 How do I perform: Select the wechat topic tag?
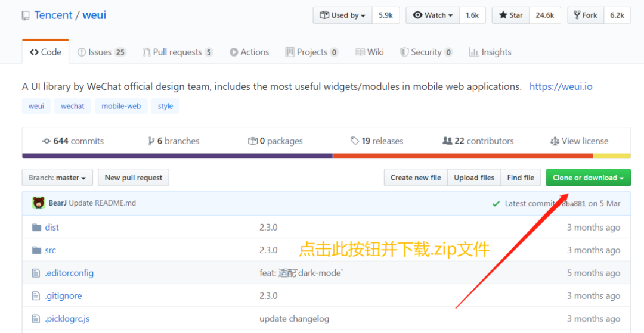point(73,106)
